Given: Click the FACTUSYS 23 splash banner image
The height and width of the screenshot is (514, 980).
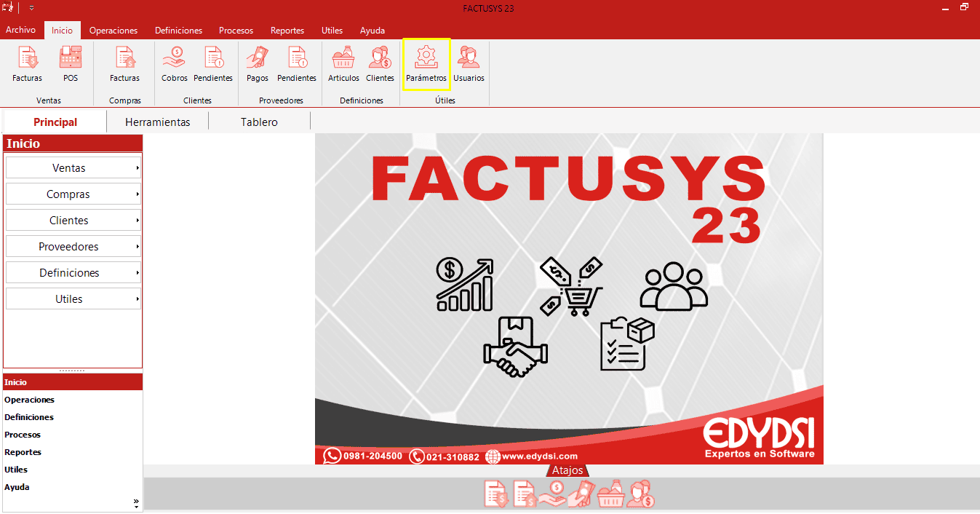Looking at the screenshot, I should [569, 298].
